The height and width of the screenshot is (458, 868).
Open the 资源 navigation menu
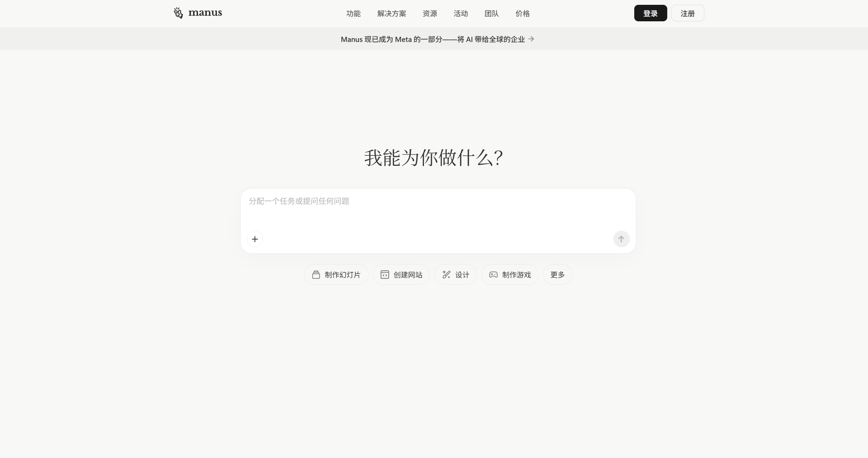click(430, 13)
